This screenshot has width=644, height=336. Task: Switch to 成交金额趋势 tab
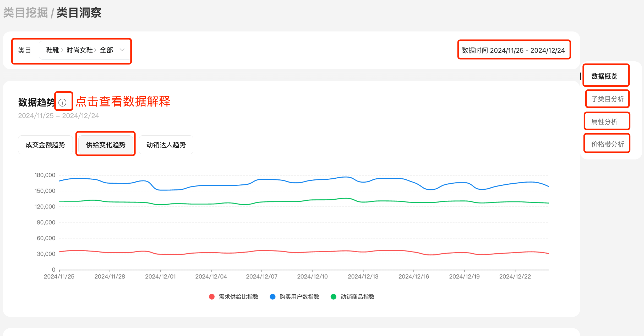(x=45, y=145)
